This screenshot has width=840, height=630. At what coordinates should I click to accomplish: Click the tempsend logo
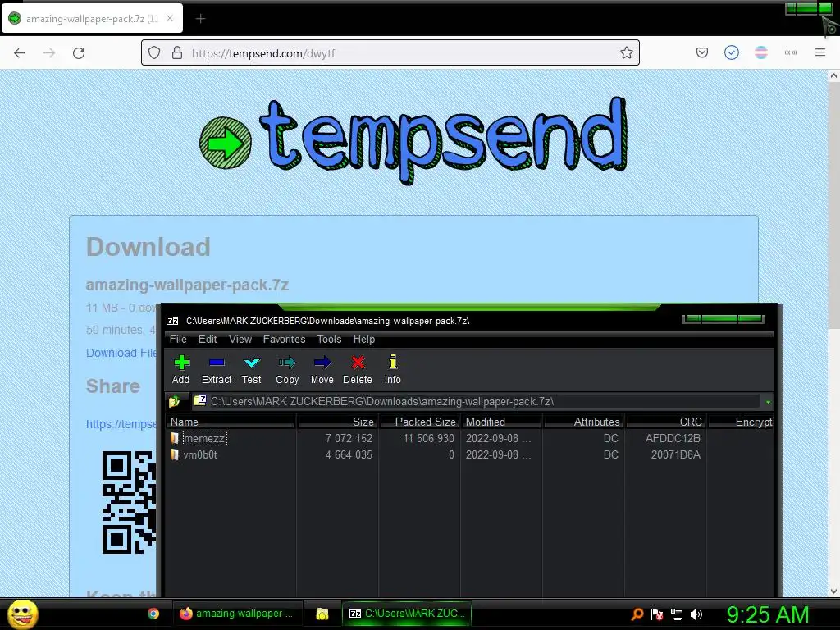pos(413,141)
